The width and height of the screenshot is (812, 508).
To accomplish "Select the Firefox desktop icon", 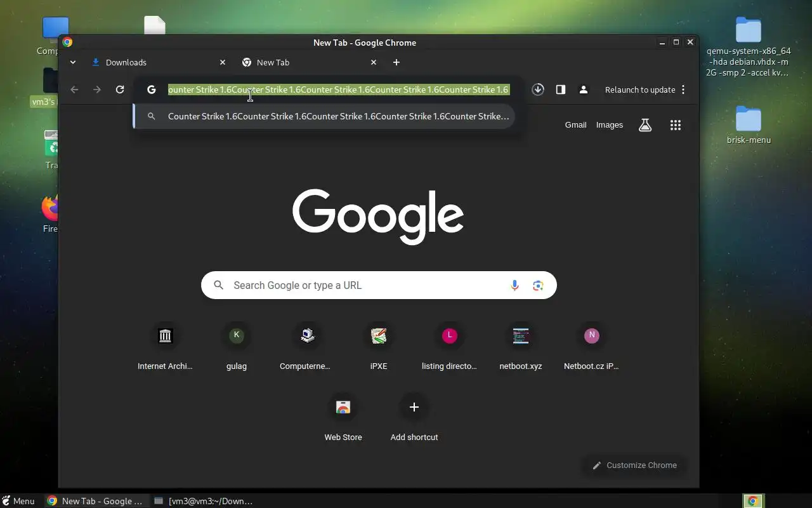I will (x=50, y=214).
